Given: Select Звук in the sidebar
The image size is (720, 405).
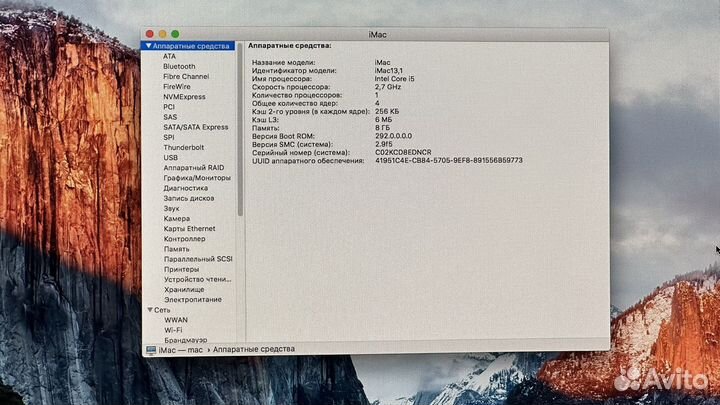Looking at the screenshot, I should (x=171, y=208).
